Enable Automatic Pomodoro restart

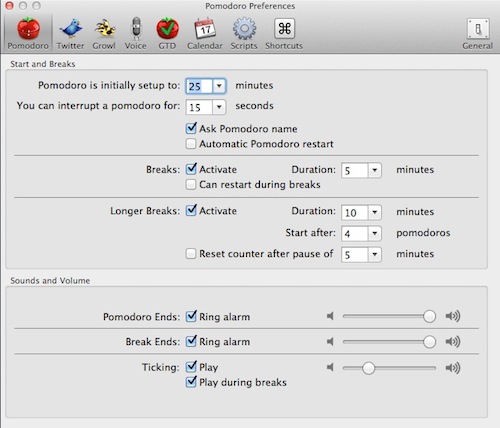click(191, 144)
